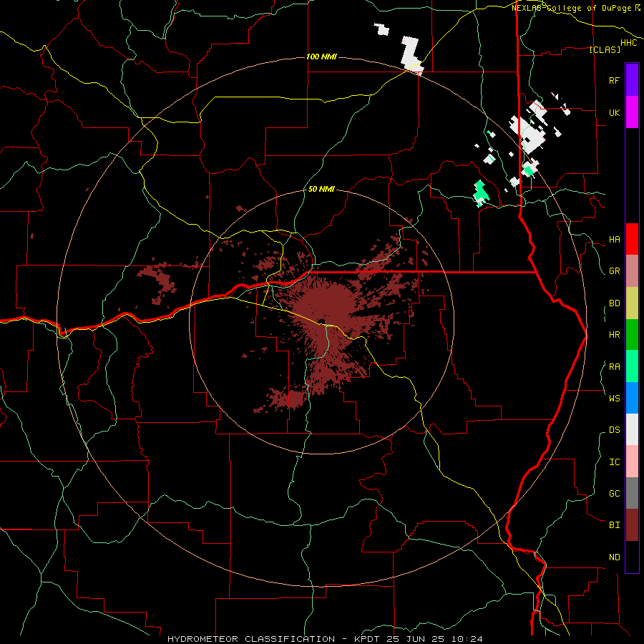Click the DS white legend swatch
Screen dimensions: 644x644
coord(632,429)
